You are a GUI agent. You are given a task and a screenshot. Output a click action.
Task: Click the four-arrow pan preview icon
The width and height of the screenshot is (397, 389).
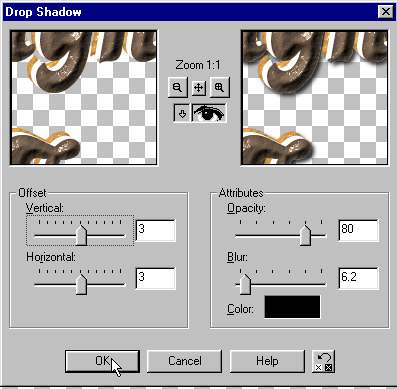tap(199, 88)
